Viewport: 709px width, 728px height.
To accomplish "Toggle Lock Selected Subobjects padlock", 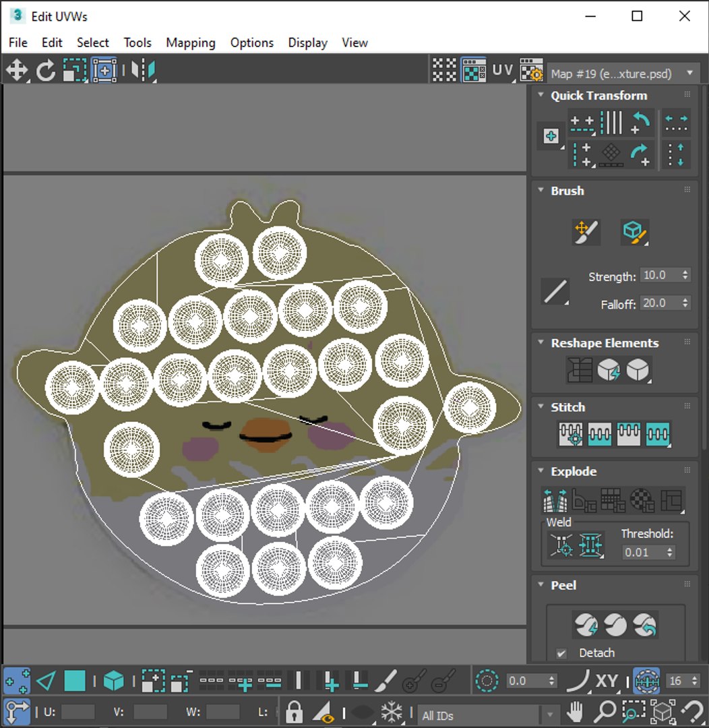I will [294, 712].
